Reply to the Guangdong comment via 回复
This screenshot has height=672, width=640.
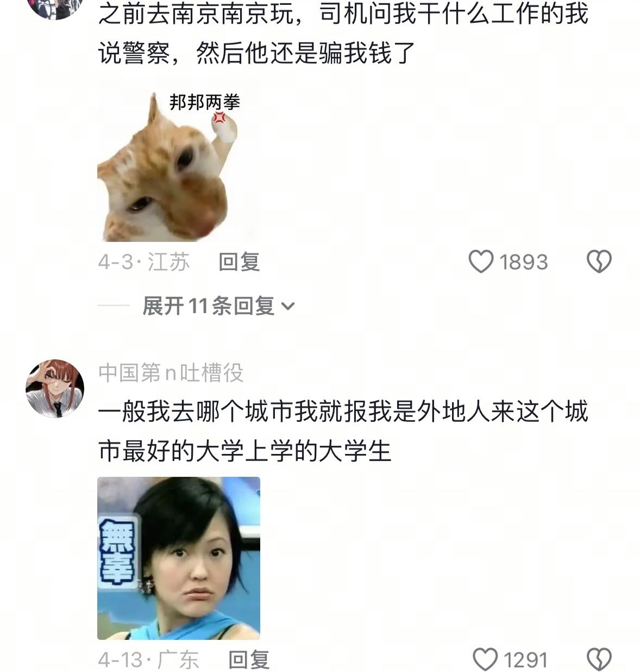point(249,659)
